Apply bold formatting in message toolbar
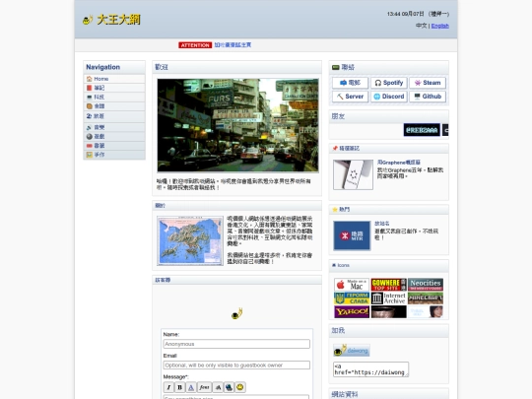Viewport: 532px width, 399px height. click(x=180, y=387)
